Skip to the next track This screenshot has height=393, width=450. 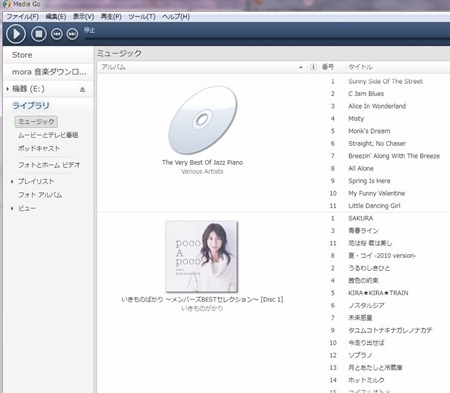tap(72, 34)
